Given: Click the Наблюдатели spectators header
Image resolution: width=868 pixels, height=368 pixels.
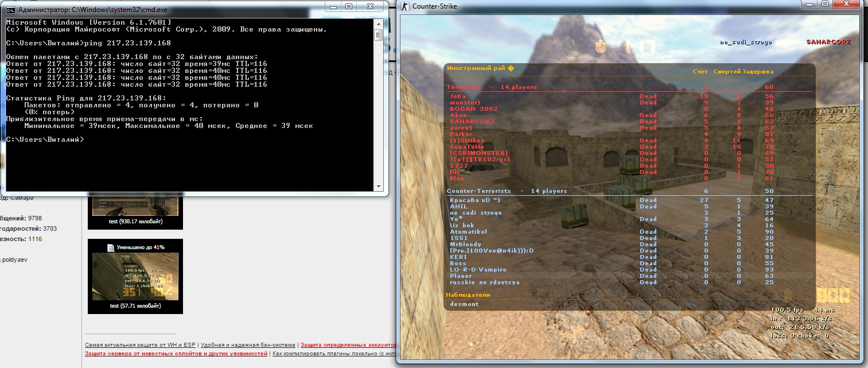Looking at the screenshot, I should coord(468,295).
